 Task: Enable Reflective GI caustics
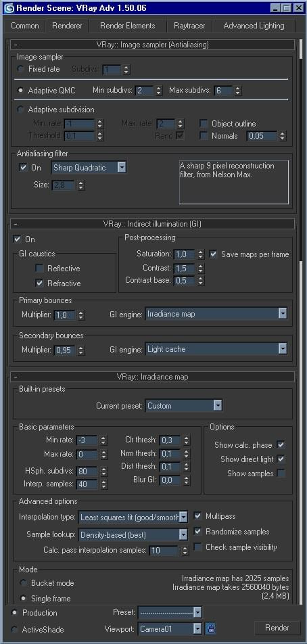coord(39,268)
